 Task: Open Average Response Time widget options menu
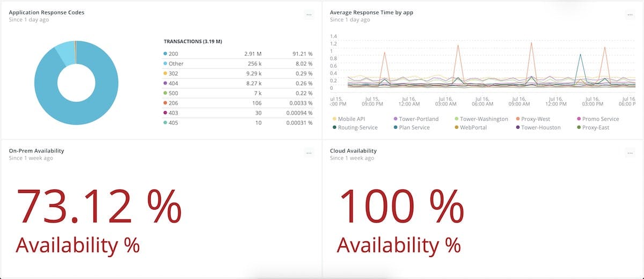point(630,15)
